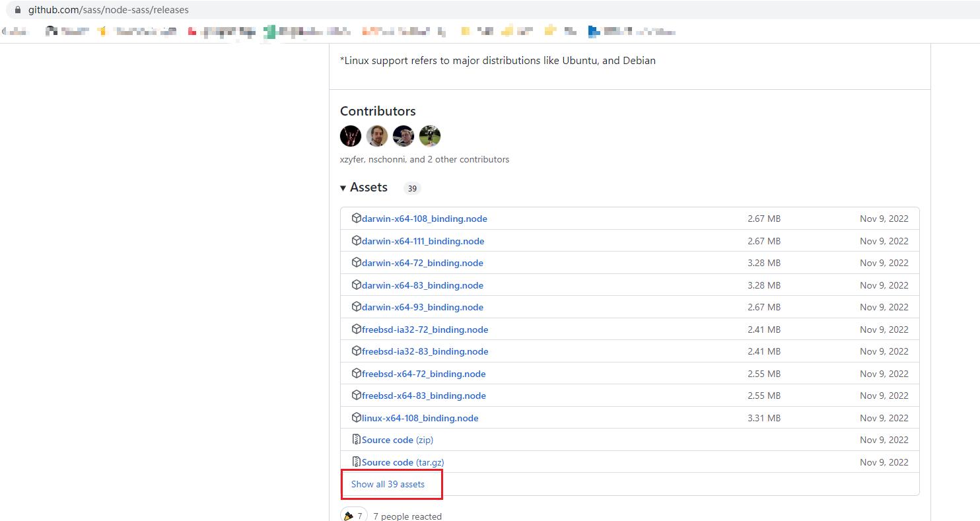
Task: Click package icon beside freebsd-ia32-83_binding.node
Action: coord(357,351)
